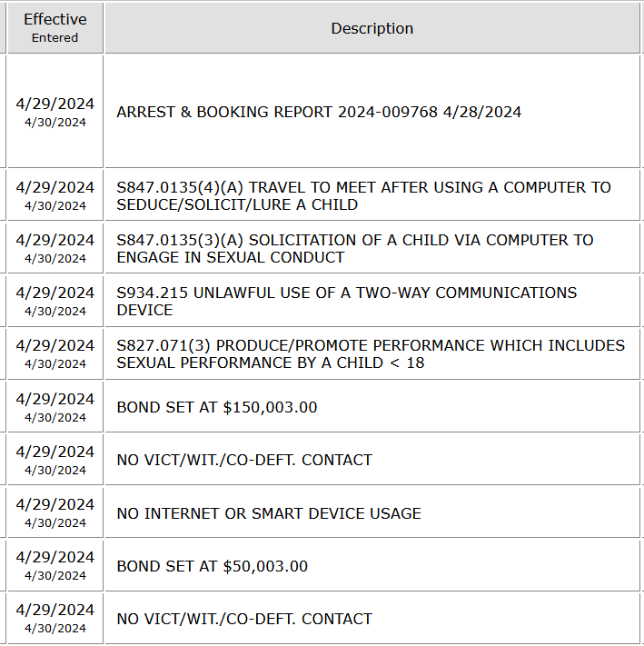Click the date cell beside the S827.071(3) charge

pos(54,354)
